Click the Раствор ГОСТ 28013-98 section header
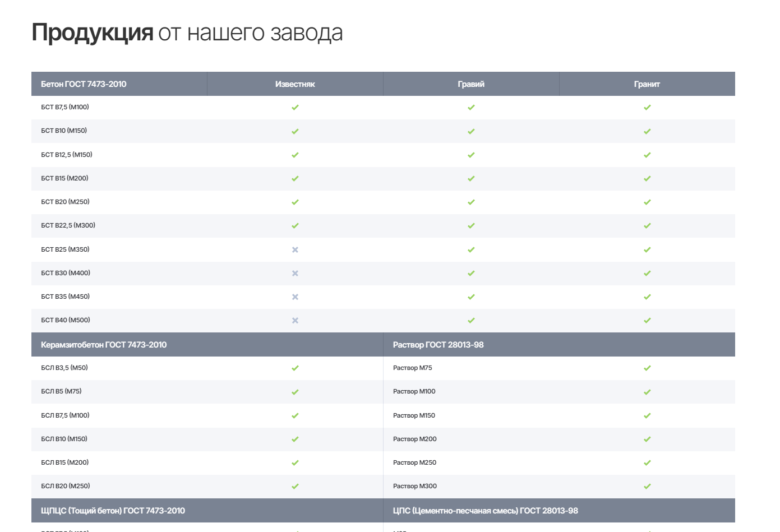 [x=438, y=345]
